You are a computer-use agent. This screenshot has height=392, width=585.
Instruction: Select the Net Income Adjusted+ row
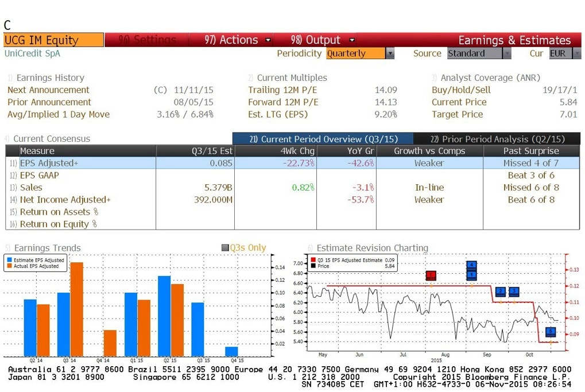293,200
